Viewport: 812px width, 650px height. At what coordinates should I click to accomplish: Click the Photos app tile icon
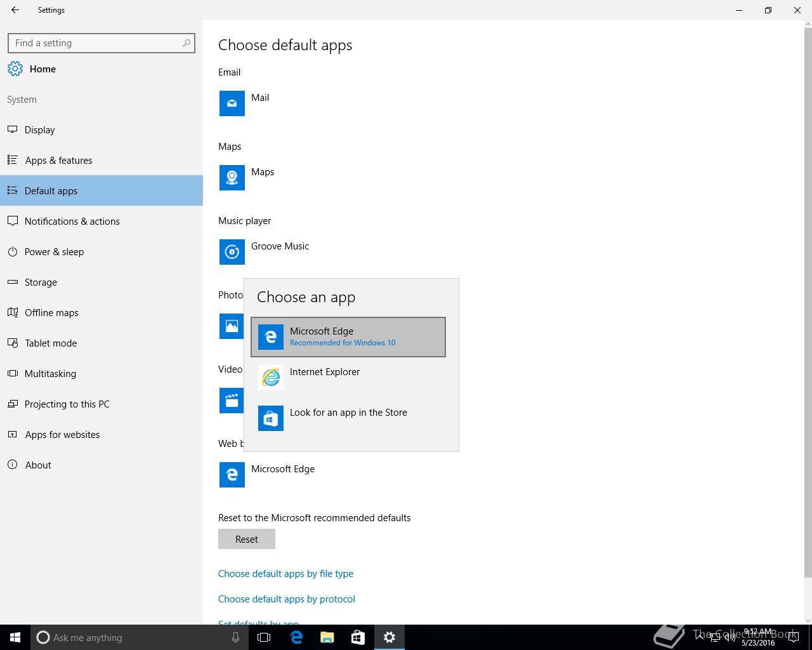(232, 326)
